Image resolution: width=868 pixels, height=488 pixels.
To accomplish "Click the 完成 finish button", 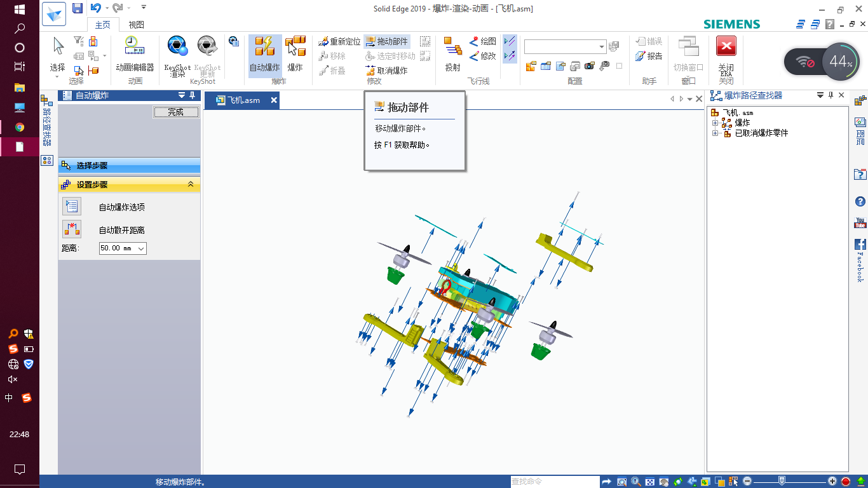I will click(176, 112).
